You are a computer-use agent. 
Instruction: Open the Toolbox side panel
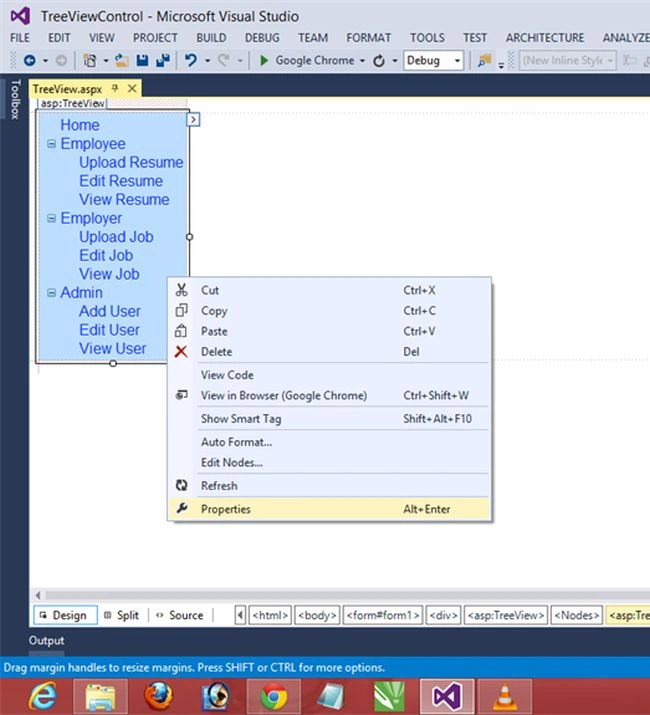tap(15, 99)
